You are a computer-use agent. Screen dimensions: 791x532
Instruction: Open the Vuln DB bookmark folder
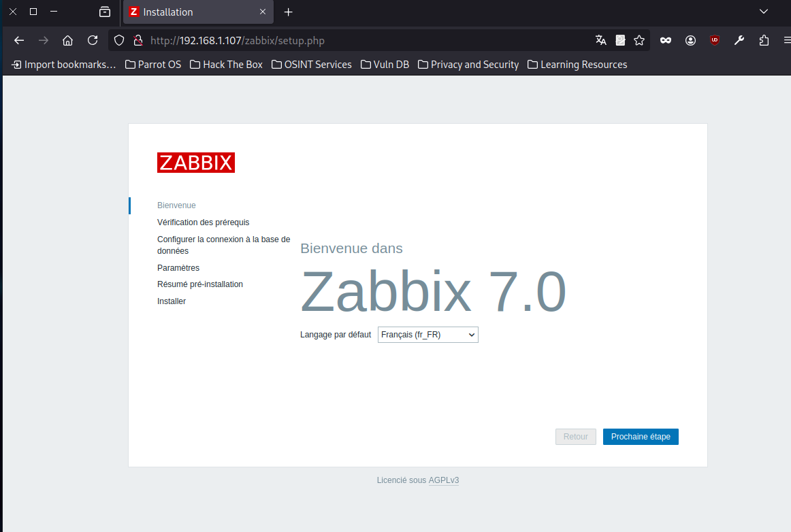pyautogui.click(x=385, y=65)
